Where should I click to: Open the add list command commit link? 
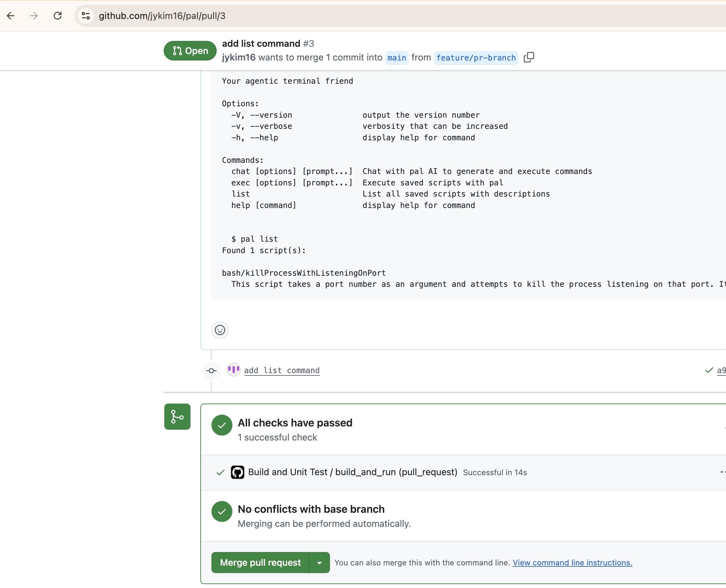tap(281, 370)
